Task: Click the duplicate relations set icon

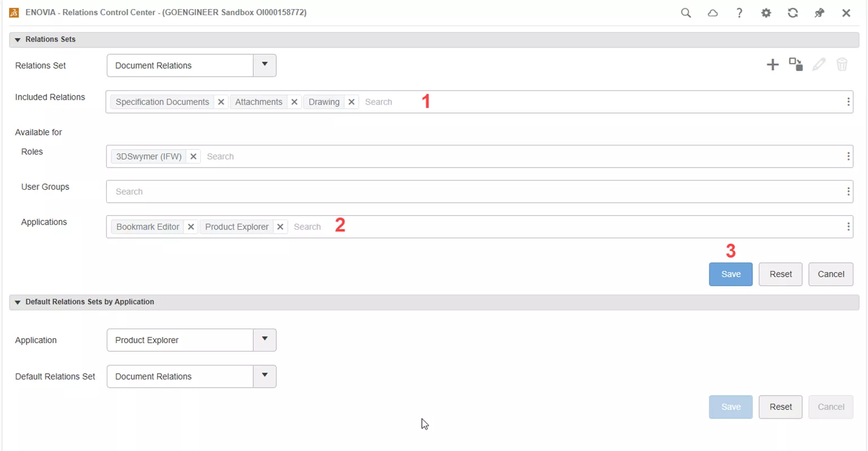Action: pyautogui.click(x=796, y=64)
